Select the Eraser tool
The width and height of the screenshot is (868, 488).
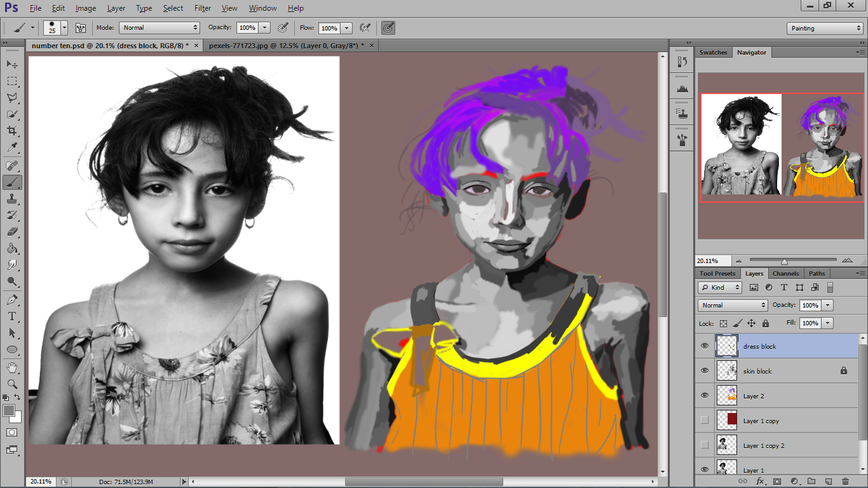click(x=12, y=232)
